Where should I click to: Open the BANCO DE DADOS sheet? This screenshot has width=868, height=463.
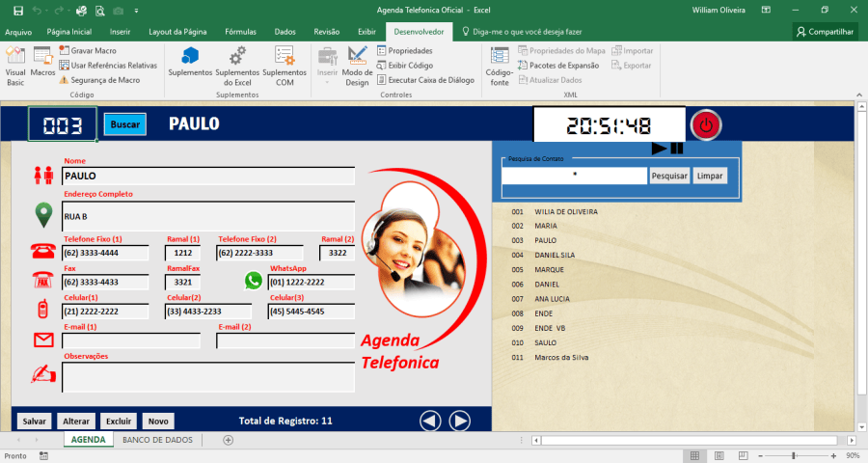click(x=158, y=440)
